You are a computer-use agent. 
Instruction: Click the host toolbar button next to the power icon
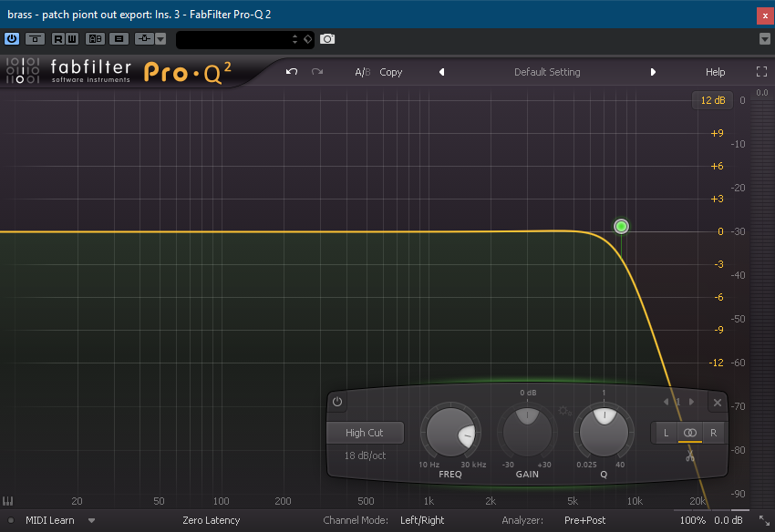coord(35,38)
